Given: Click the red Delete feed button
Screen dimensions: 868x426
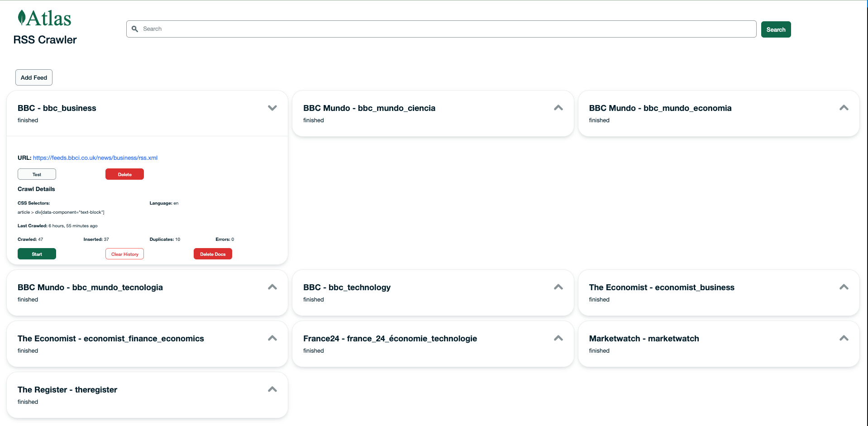Looking at the screenshot, I should coord(124,174).
